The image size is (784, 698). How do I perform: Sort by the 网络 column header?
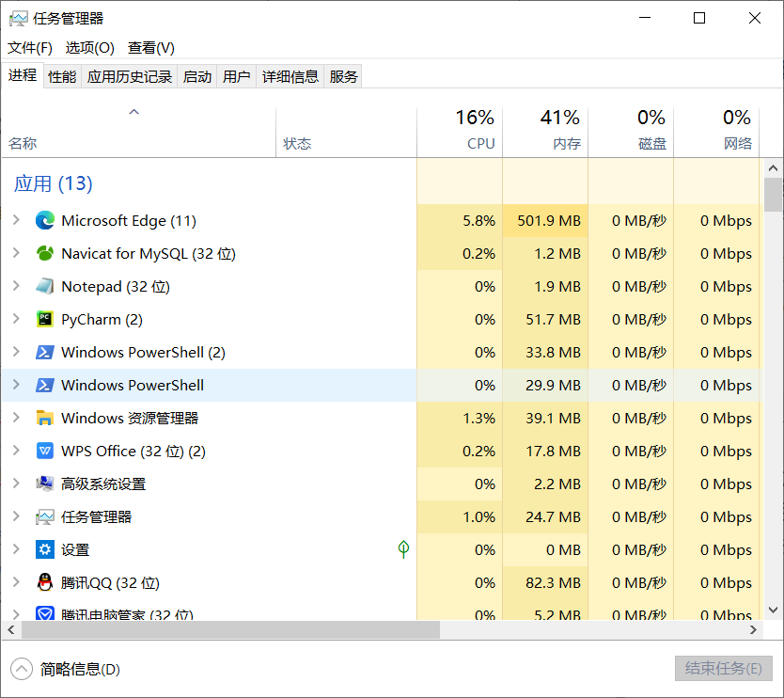point(716,132)
